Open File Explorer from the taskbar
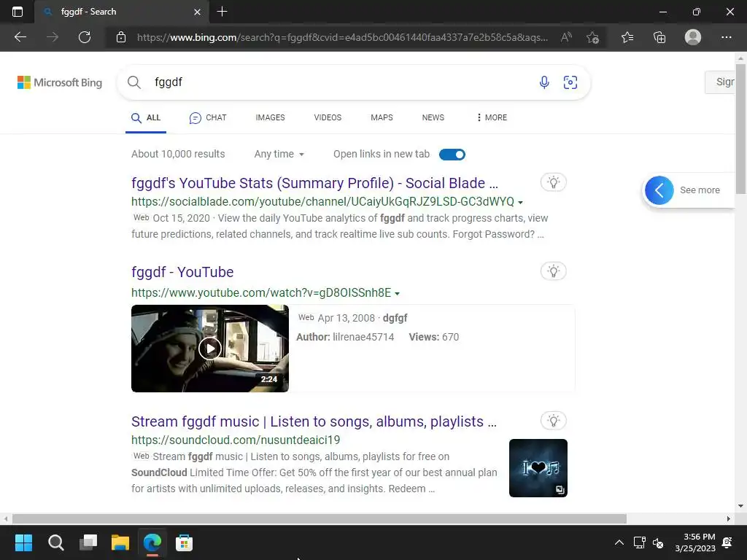Image resolution: width=747 pixels, height=560 pixels. click(x=120, y=542)
